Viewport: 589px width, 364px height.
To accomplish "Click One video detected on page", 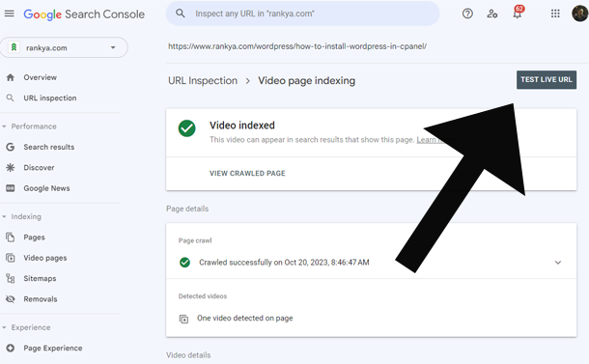I will tap(245, 319).
